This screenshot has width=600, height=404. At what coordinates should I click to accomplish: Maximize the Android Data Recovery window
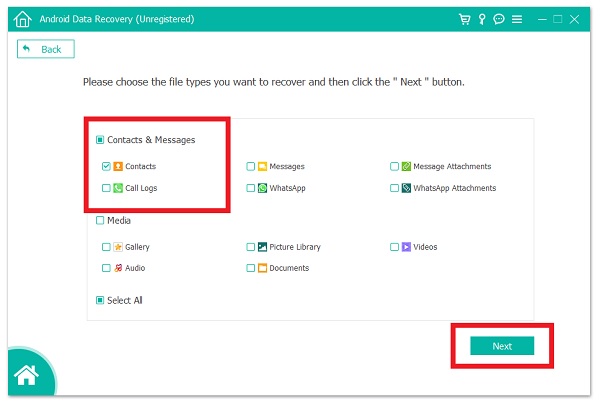558,19
